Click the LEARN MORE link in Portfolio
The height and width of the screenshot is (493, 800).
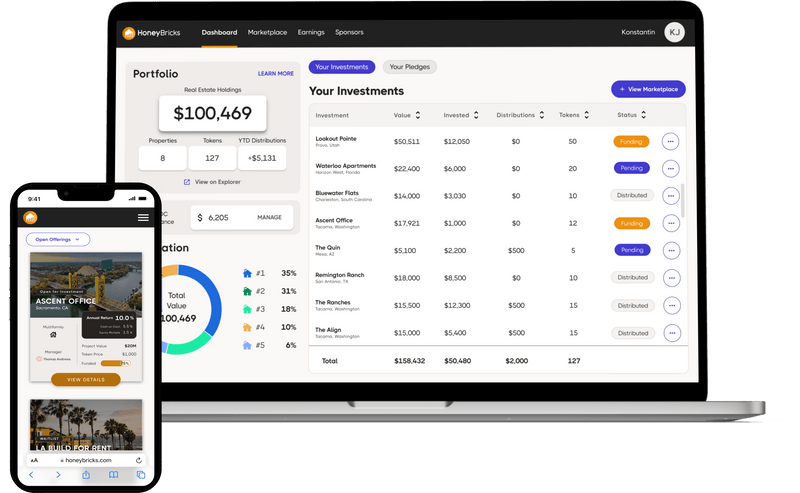point(276,74)
